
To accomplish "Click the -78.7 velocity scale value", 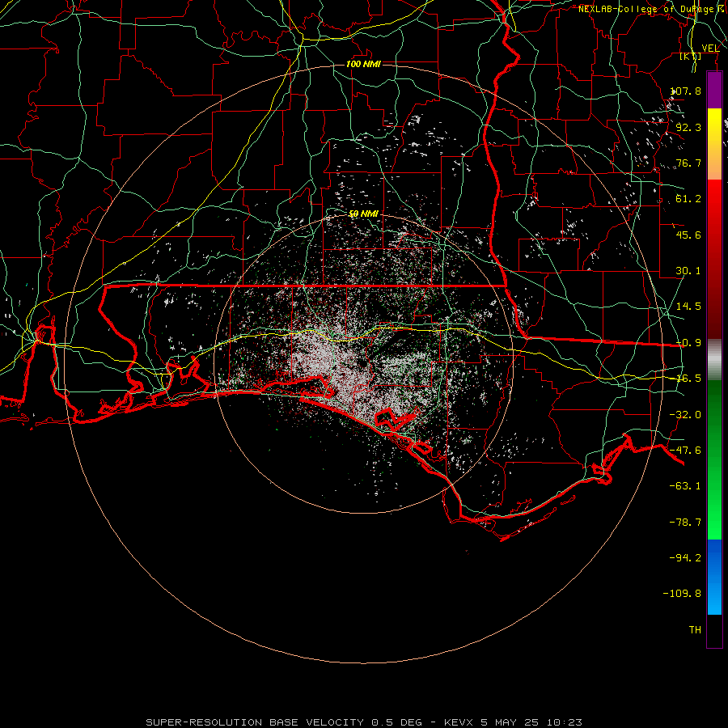I will click(x=686, y=523).
